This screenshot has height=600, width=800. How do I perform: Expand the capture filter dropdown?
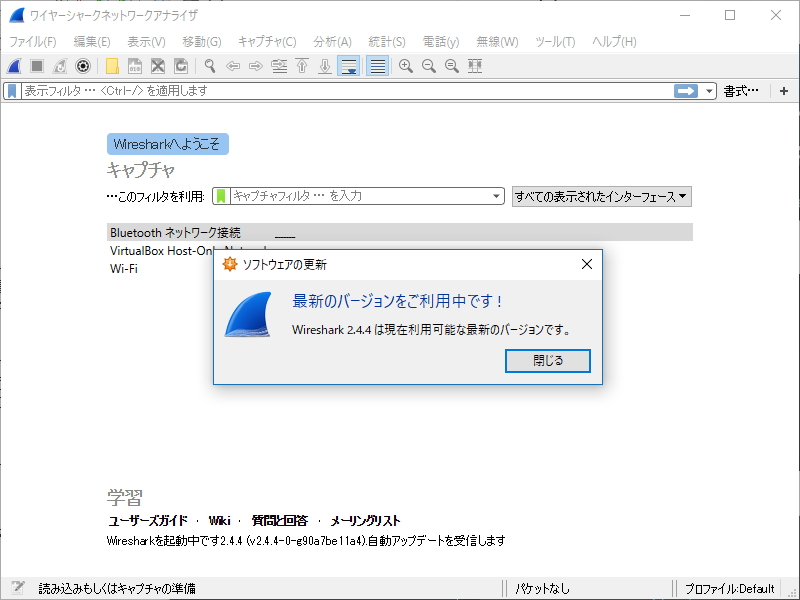(497, 196)
